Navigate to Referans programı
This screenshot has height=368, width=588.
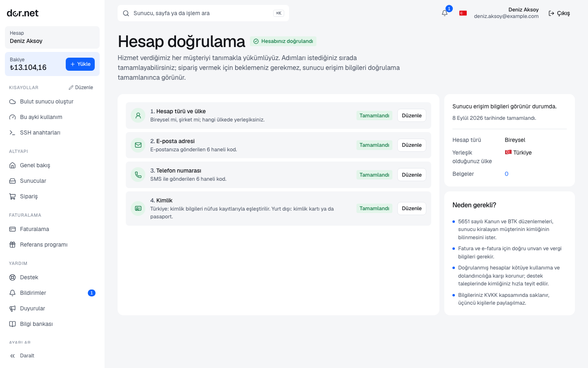point(52,245)
